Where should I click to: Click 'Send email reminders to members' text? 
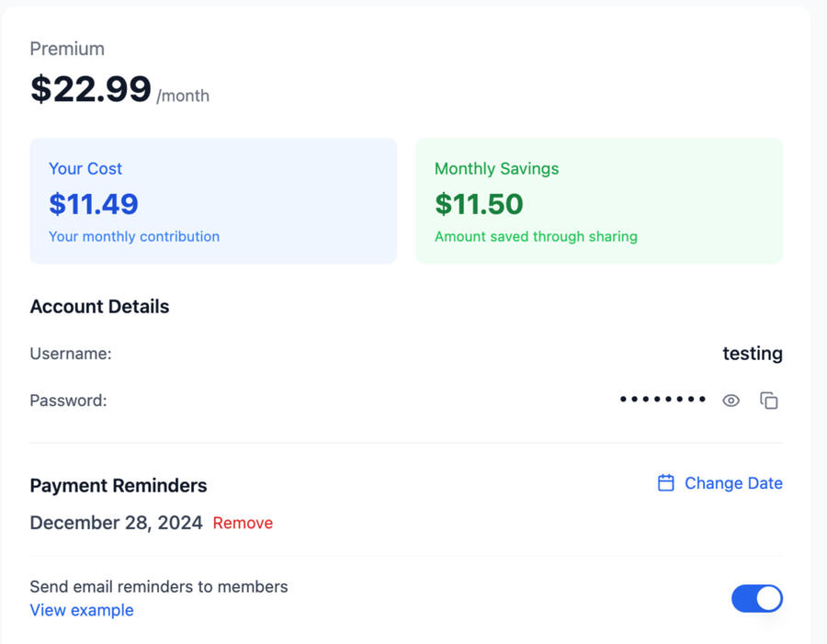click(159, 586)
